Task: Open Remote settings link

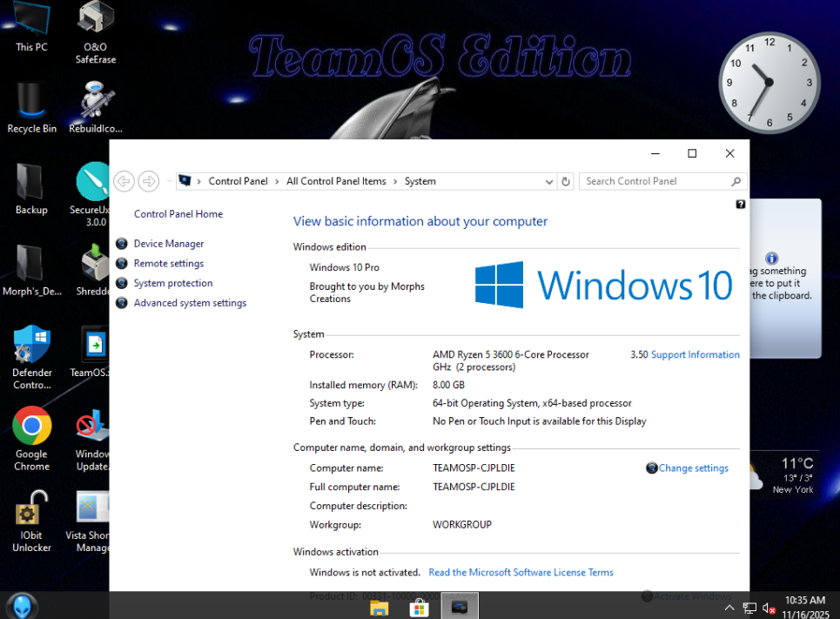Action: click(x=168, y=264)
